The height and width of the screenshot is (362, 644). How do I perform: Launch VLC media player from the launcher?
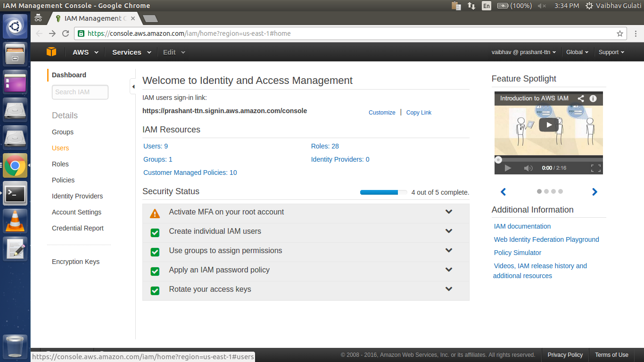[15, 221]
